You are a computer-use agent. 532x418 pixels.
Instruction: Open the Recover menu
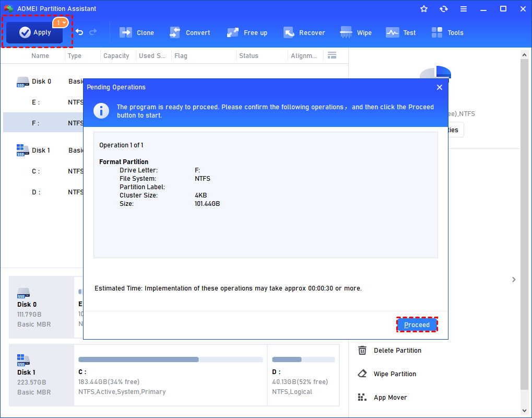tap(304, 32)
